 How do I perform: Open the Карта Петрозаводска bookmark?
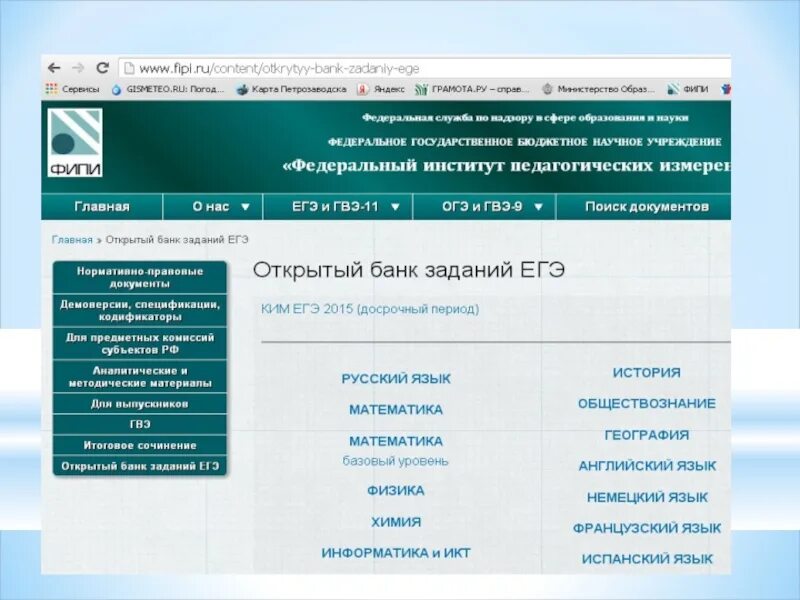[291, 89]
